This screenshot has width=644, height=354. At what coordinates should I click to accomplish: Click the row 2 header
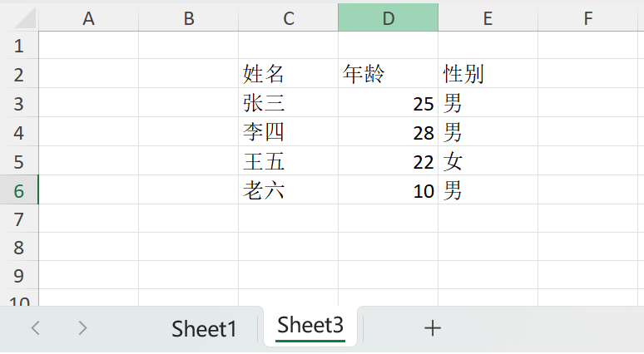coord(19,74)
